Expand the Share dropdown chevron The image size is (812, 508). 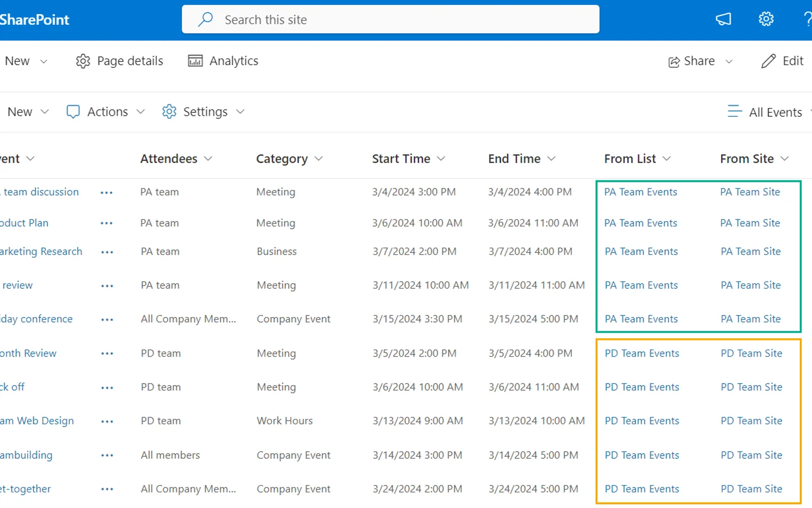pyautogui.click(x=729, y=61)
